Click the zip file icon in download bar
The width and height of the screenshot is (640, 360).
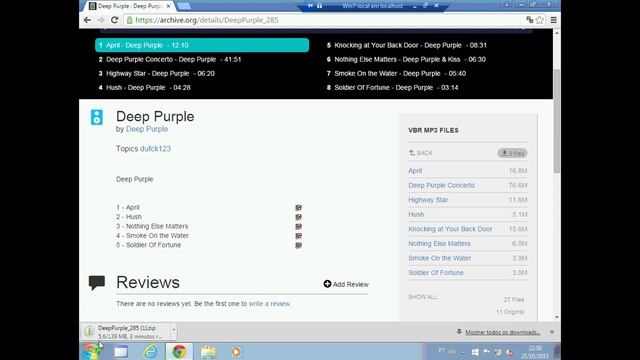click(89, 331)
